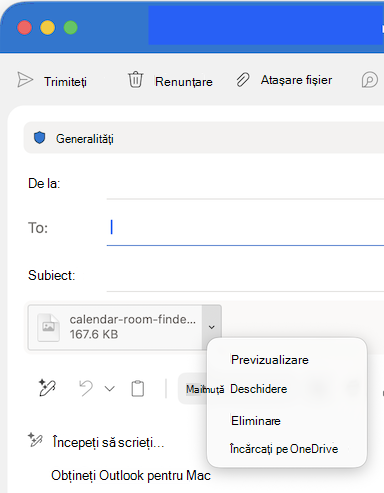The width and height of the screenshot is (384, 493).
Task: Expand the undo dropdown chevron
Action: (x=110, y=389)
